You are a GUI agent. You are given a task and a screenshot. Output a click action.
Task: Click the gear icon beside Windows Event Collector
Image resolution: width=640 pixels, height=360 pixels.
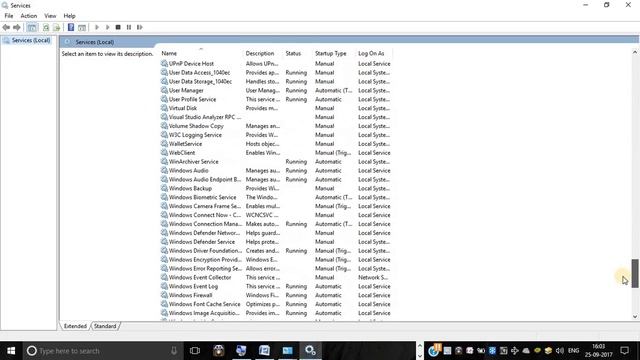tap(164, 277)
